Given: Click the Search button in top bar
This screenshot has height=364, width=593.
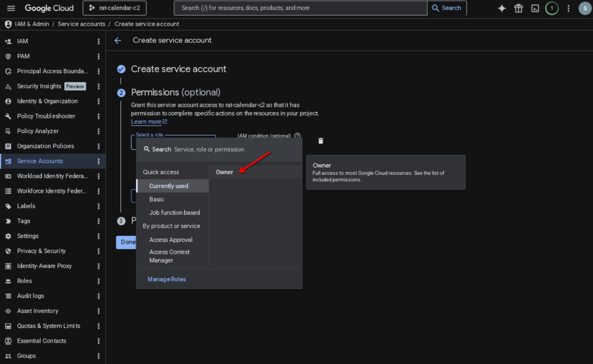Looking at the screenshot, I should click(447, 8).
